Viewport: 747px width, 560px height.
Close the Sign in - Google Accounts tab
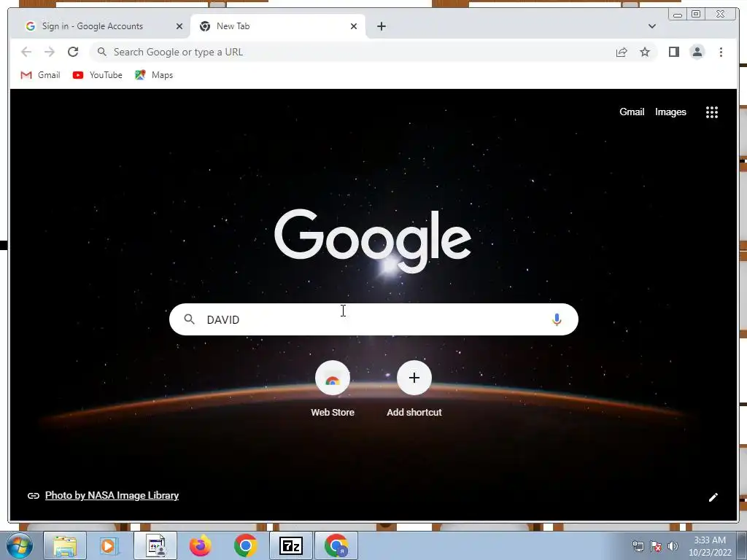pyautogui.click(x=179, y=26)
